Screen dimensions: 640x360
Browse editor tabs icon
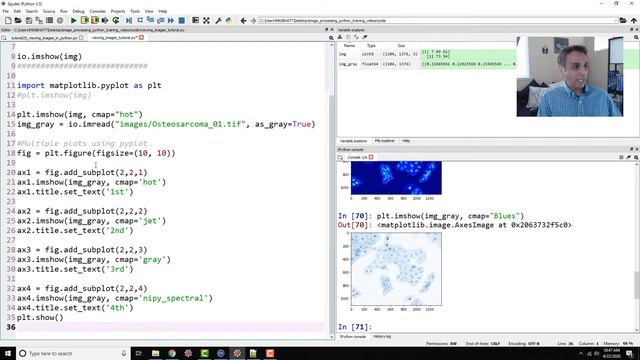click(x=4, y=38)
